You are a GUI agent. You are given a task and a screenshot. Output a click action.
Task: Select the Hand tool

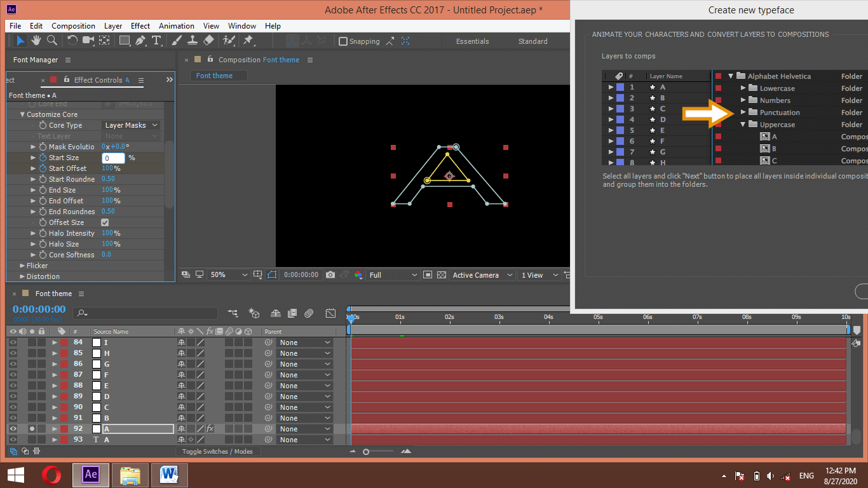tap(36, 41)
